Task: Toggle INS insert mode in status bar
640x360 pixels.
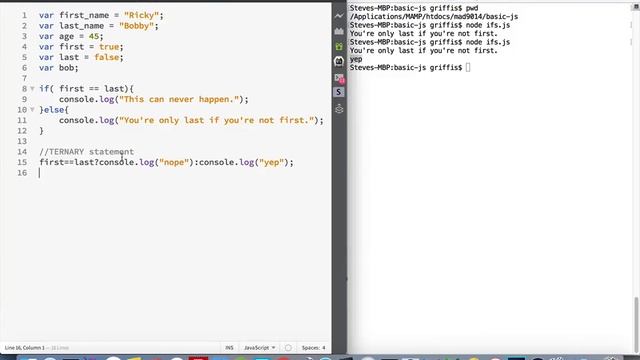Action: click(x=229, y=348)
